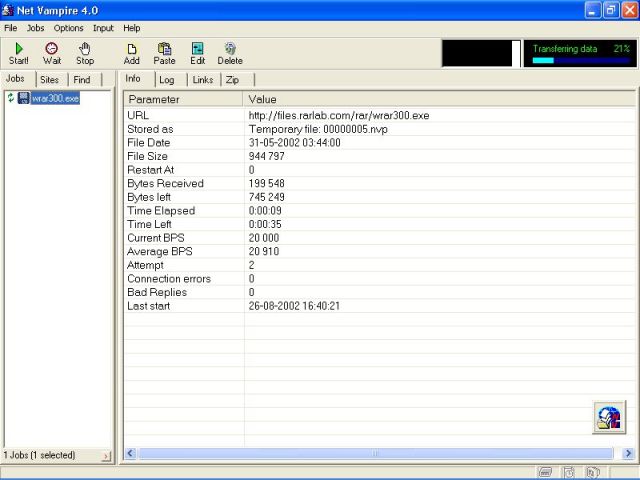Screen dimensions: 640x480
Task: Open the File menu
Action: point(11,28)
